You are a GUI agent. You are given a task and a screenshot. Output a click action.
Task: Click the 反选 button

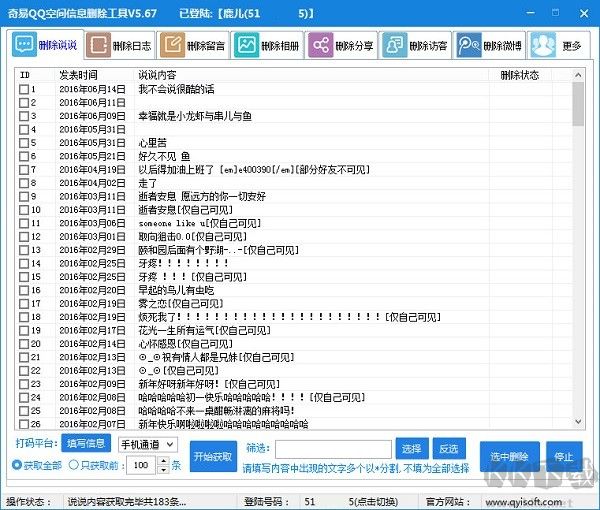pyautogui.click(x=449, y=448)
